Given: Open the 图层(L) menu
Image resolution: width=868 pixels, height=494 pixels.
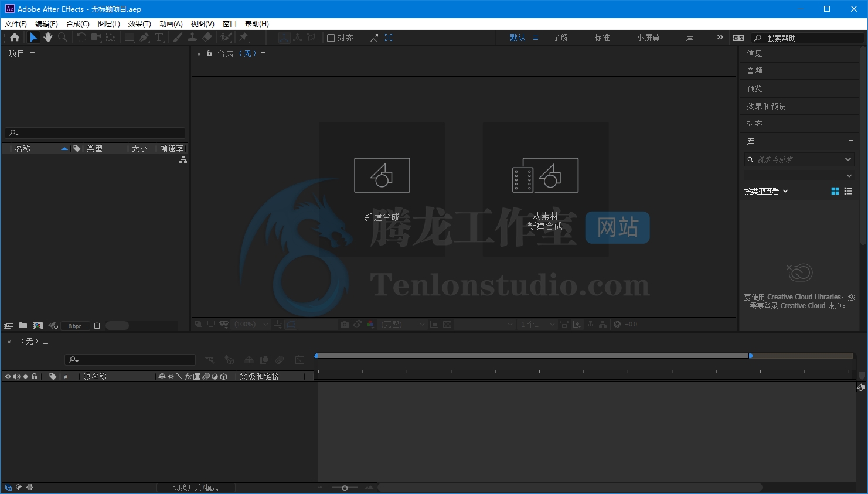Looking at the screenshot, I should pos(109,24).
